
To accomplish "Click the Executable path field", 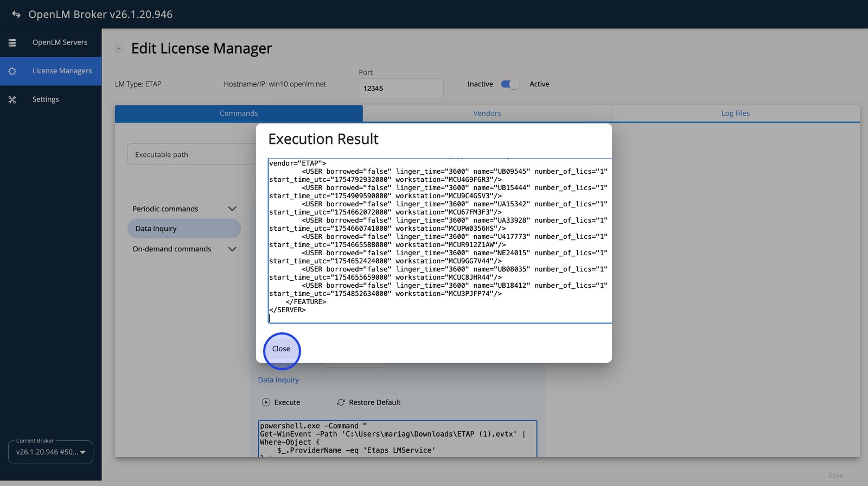I will (x=192, y=154).
